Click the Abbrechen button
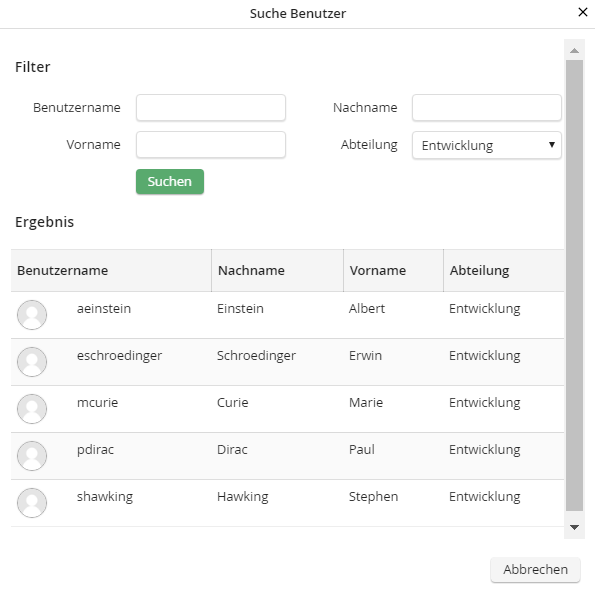Viewport: 595px width, 598px height. tap(535, 569)
